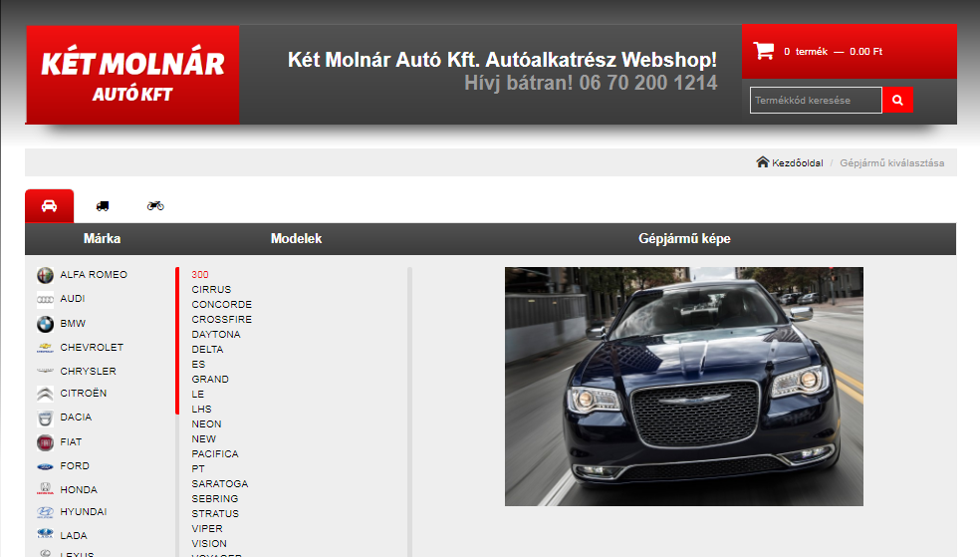This screenshot has width=980, height=557.
Task: Open the shopping cart icon
Action: tap(763, 51)
